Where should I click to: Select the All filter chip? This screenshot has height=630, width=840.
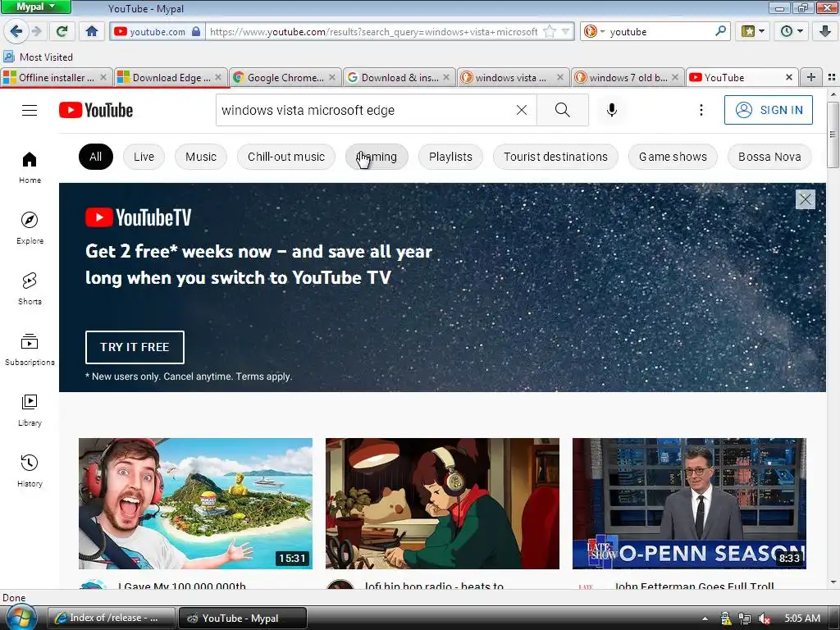tap(95, 157)
